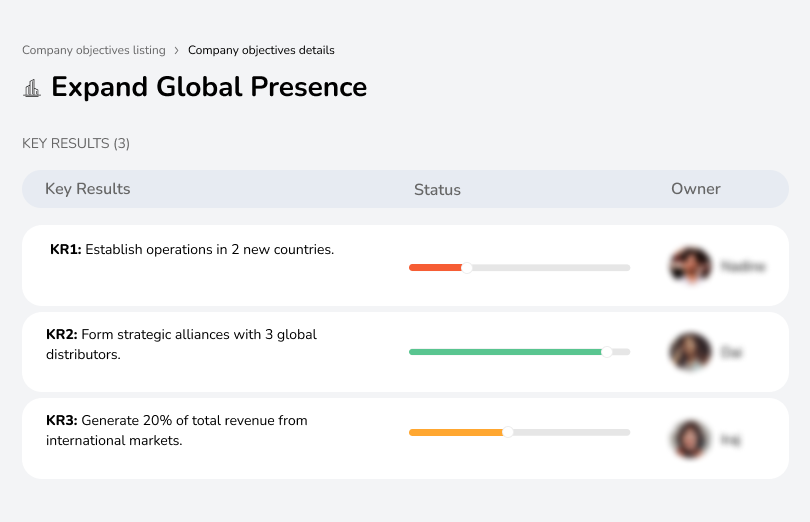Click the KR3 progress slider handle
This screenshot has width=810, height=522.
[507, 432]
